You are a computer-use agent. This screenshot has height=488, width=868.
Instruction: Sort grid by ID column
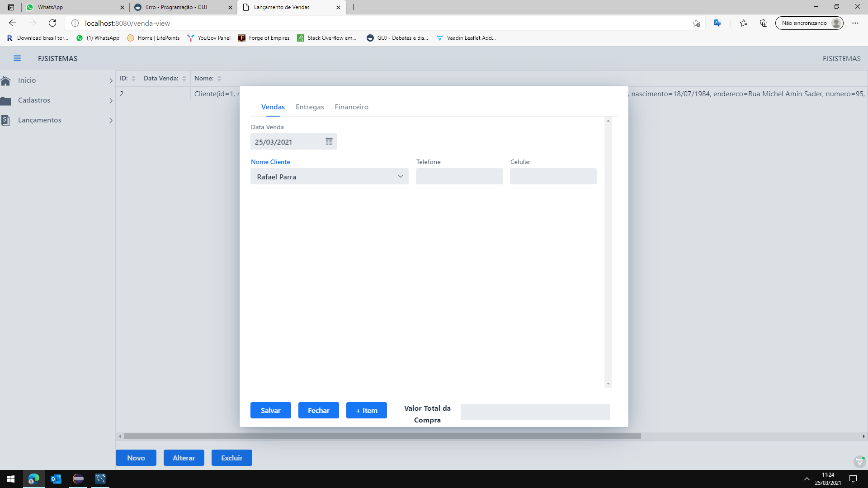point(133,79)
